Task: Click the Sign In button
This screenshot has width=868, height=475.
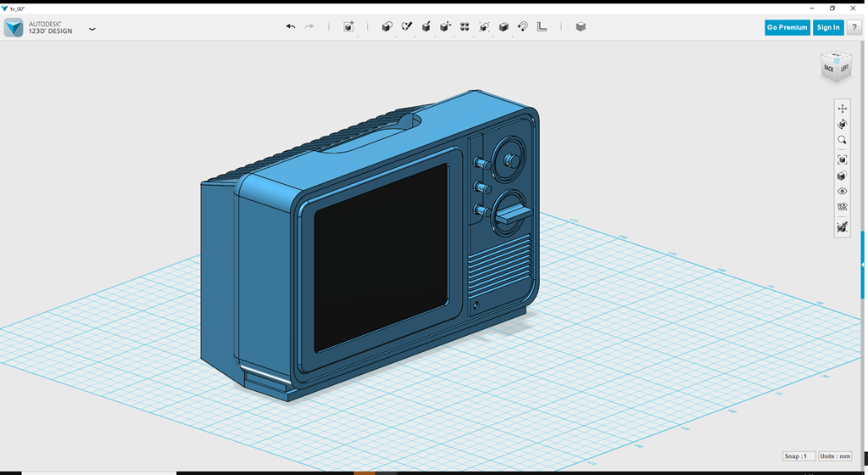Action: point(827,27)
